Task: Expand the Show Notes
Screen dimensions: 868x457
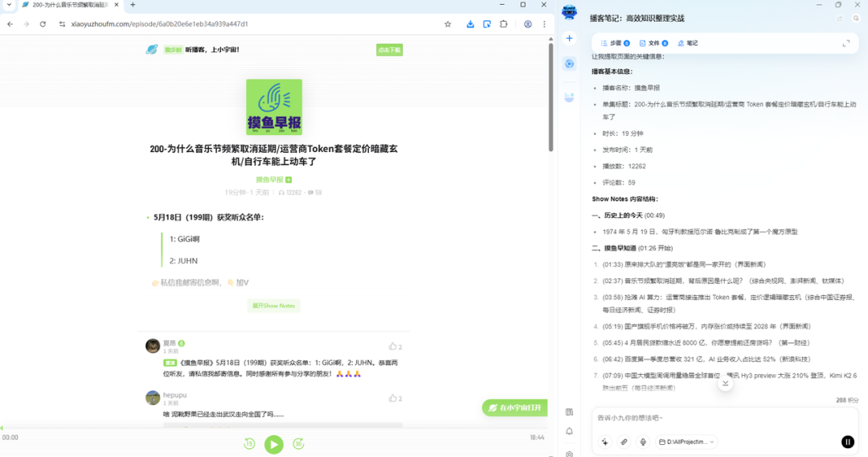Action: (273, 306)
